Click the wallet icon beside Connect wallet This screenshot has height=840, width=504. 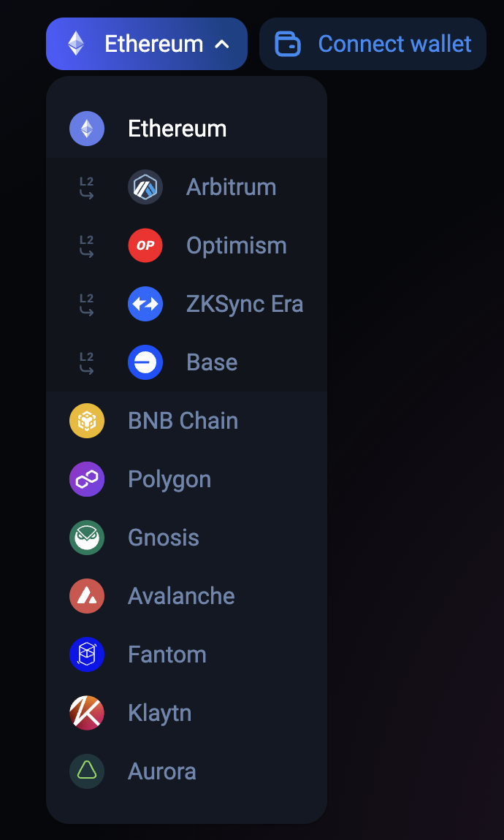(288, 44)
